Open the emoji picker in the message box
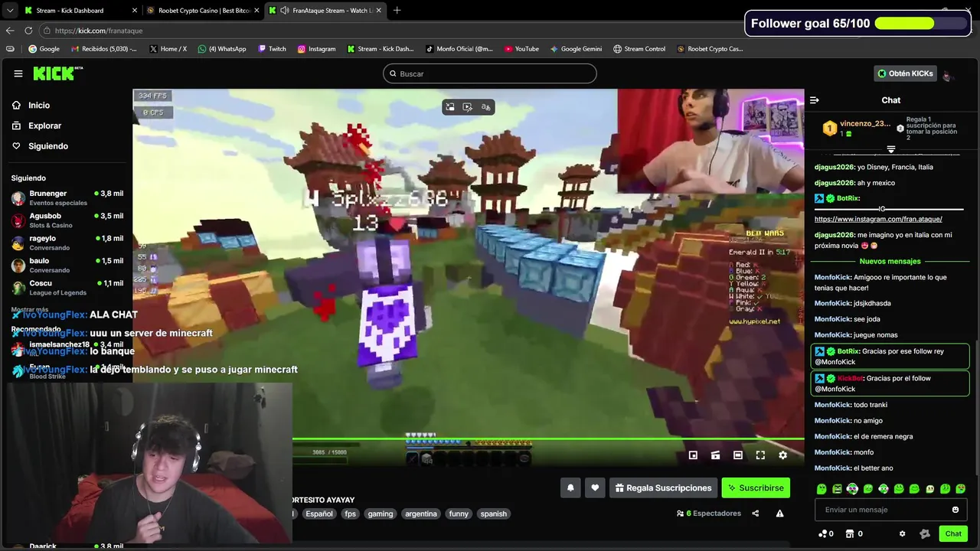The height and width of the screenshot is (551, 980). tap(955, 510)
